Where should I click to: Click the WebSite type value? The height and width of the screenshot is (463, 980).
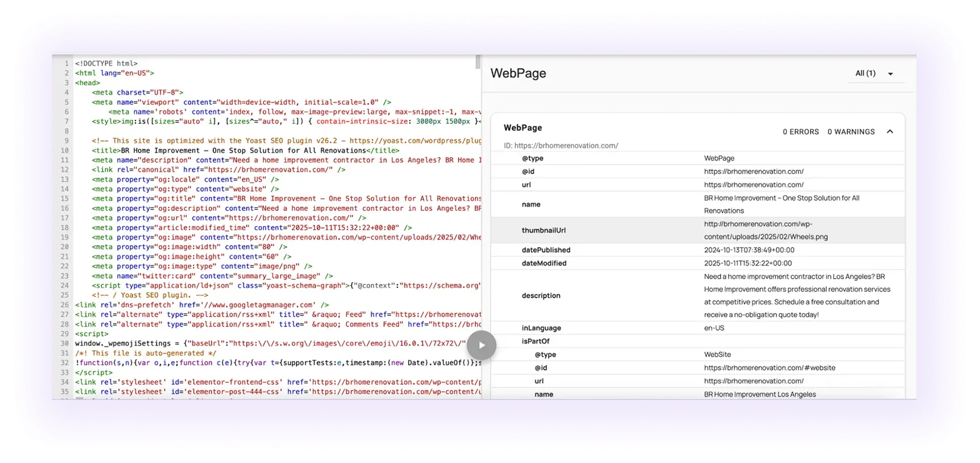pos(717,355)
